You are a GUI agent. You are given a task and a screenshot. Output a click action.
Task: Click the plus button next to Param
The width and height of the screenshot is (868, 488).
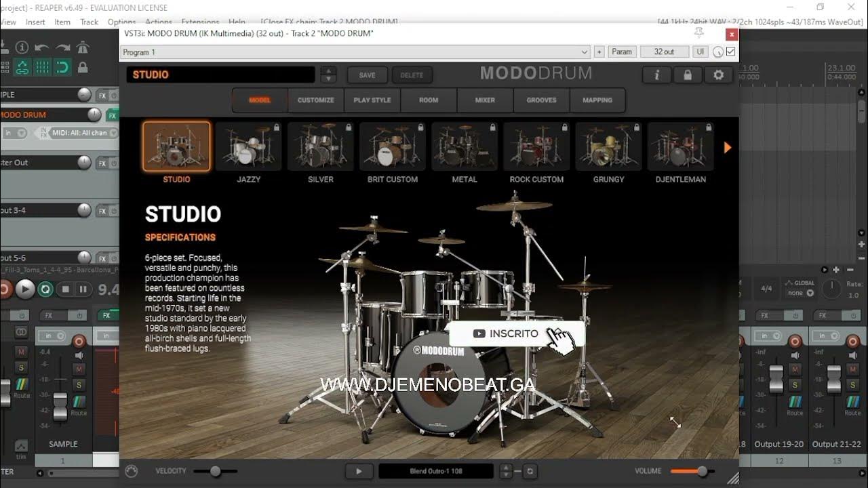599,52
